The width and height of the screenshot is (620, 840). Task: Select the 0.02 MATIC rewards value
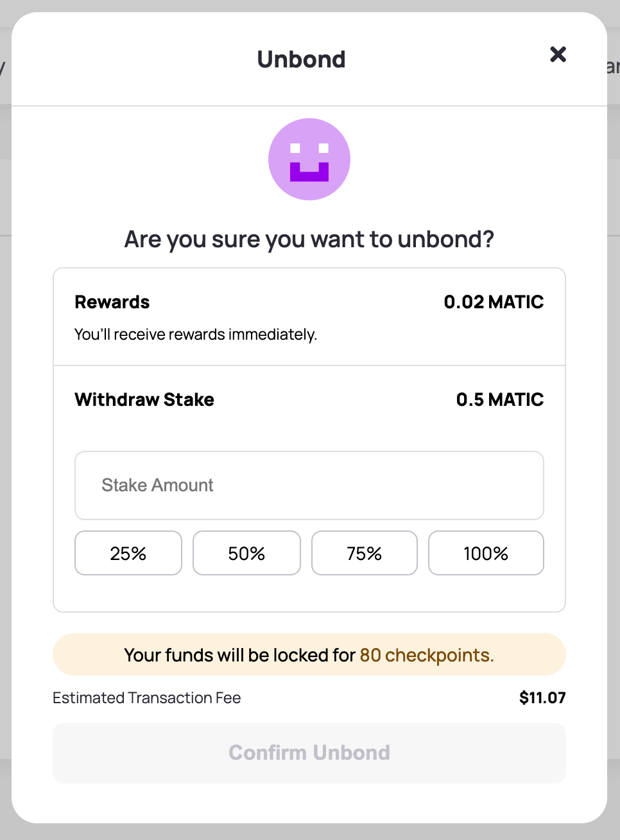(494, 302)
